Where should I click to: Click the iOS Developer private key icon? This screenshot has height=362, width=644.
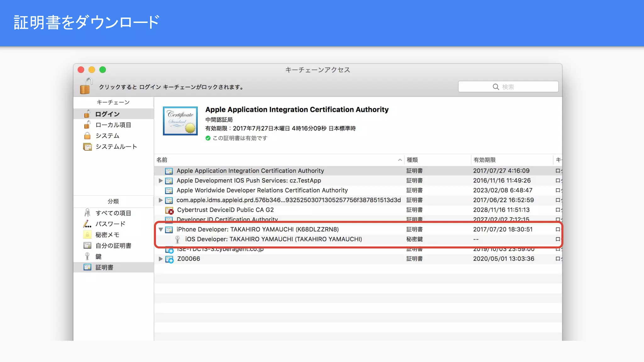coord(177,239)
